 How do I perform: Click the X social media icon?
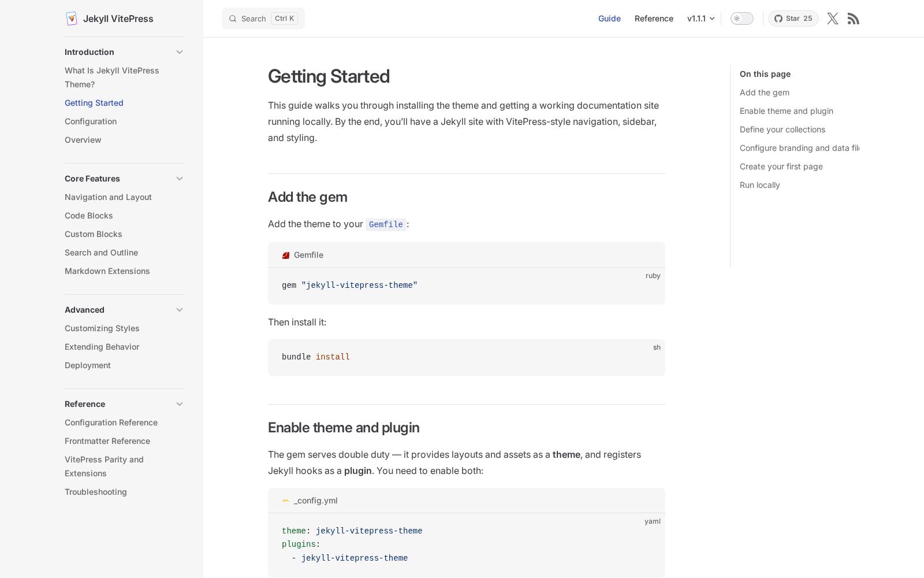[x=832, y=18]
